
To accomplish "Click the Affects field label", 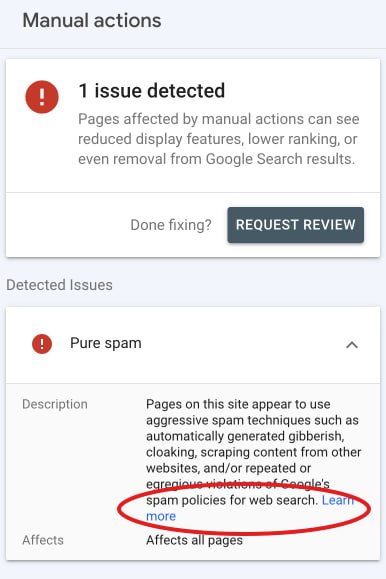I will 43,540.
